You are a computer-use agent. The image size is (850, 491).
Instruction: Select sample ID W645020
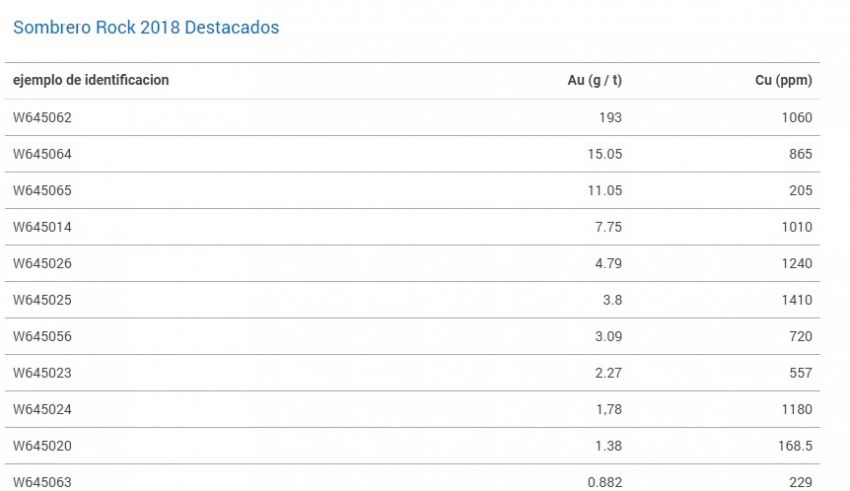pos(42,446)
